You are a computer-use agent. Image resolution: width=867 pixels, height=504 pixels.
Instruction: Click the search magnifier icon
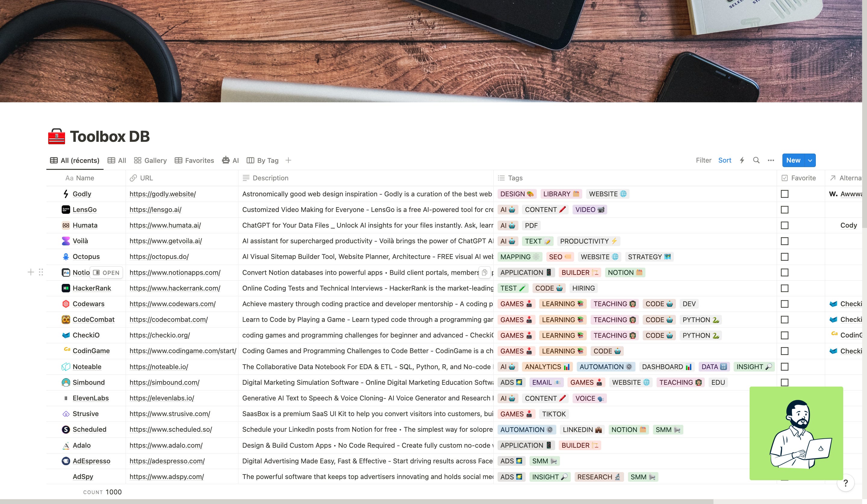756,160
